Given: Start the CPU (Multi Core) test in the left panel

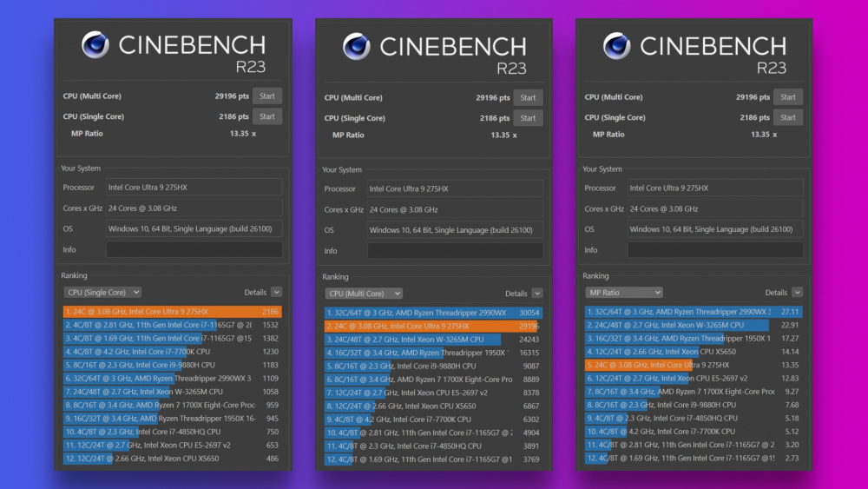Looking at the screenshot, I should coord(266,96).
